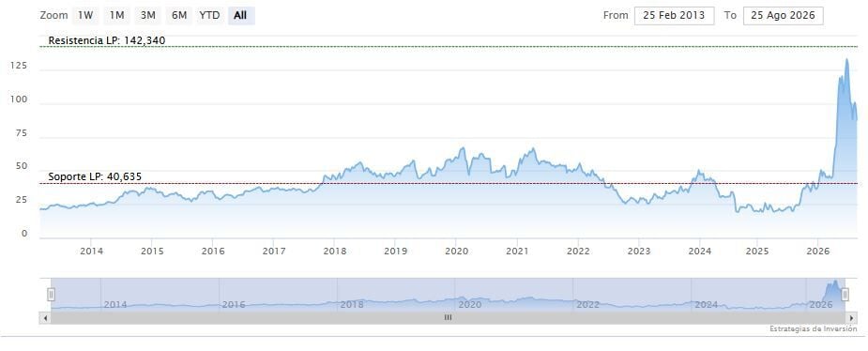The height and width of the screenshot is (351, 868).
Task: Click 2024 in the navigator timeline
Action: coord(707,304)
